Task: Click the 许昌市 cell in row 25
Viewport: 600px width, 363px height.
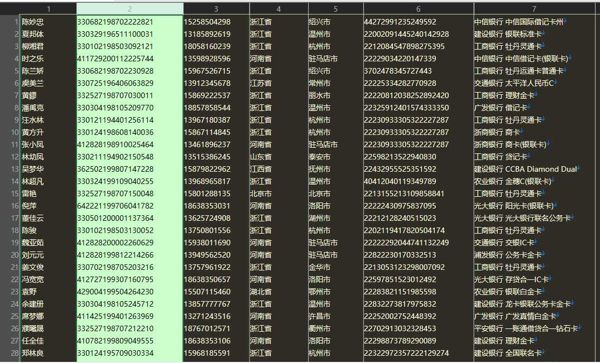Action: coord(336,316)
